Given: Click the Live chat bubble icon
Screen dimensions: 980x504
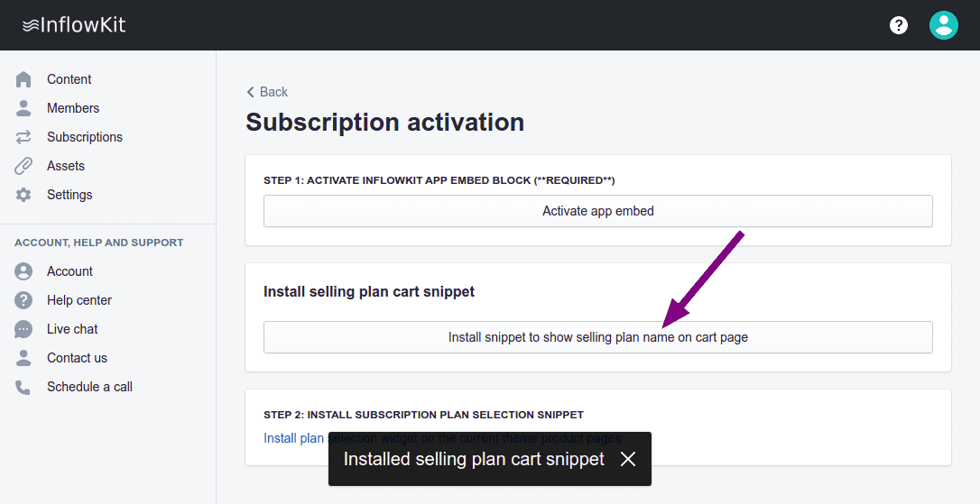Looking at the screenshot, I should [23, 329].
